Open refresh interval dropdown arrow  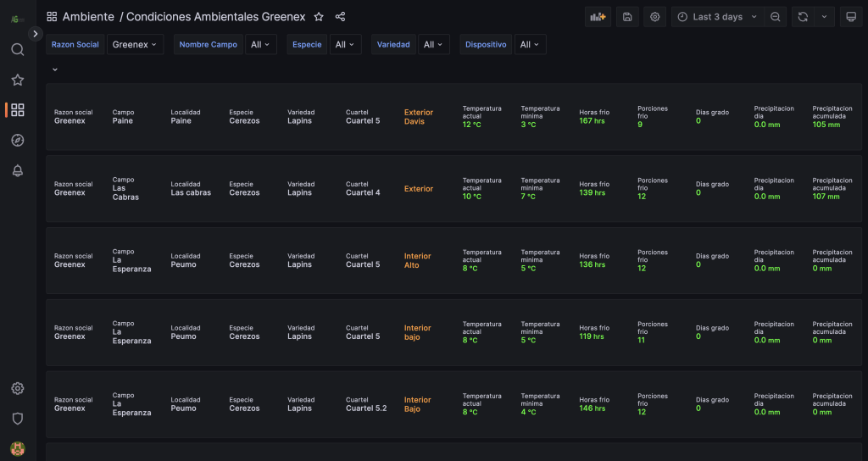pyautogui.click(x=824, y=17)
